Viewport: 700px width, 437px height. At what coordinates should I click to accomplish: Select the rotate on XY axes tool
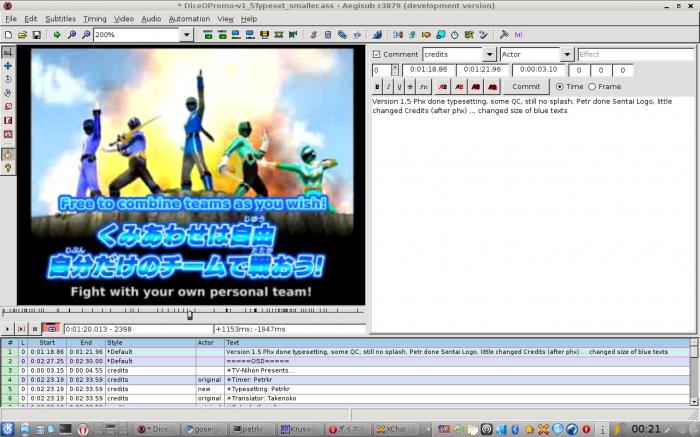click(8, 93)
